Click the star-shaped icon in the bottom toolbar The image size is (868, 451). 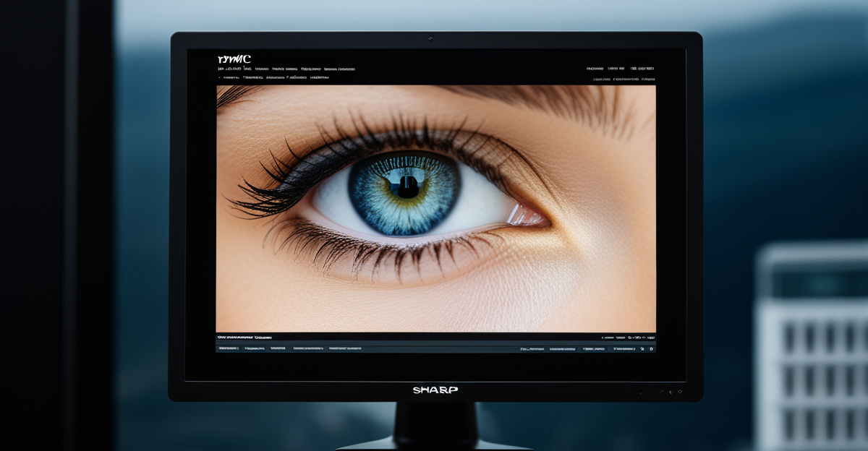pos(641,348)
